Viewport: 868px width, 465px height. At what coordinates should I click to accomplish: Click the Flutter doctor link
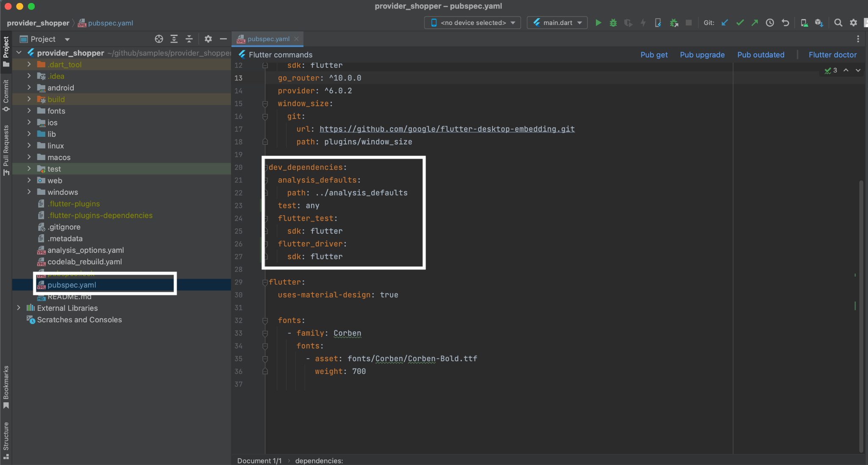[832, 55]
